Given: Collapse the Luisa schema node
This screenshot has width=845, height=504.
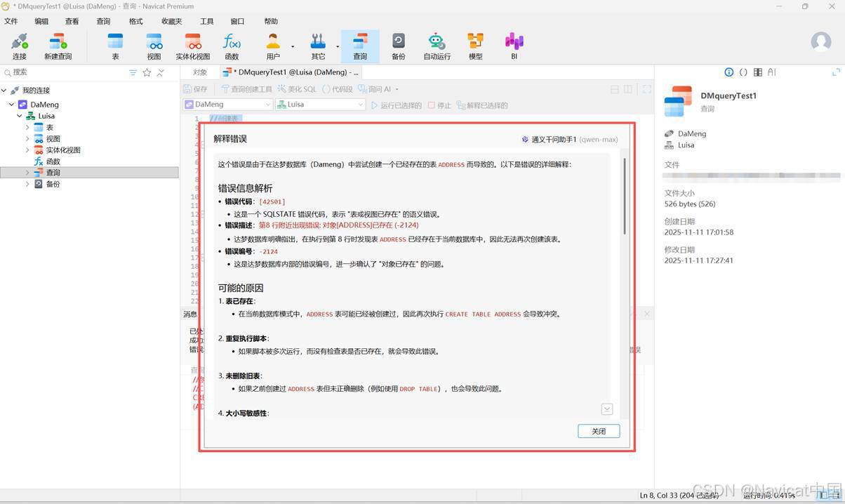Looking at the screenshot, I should coord(20,116).
